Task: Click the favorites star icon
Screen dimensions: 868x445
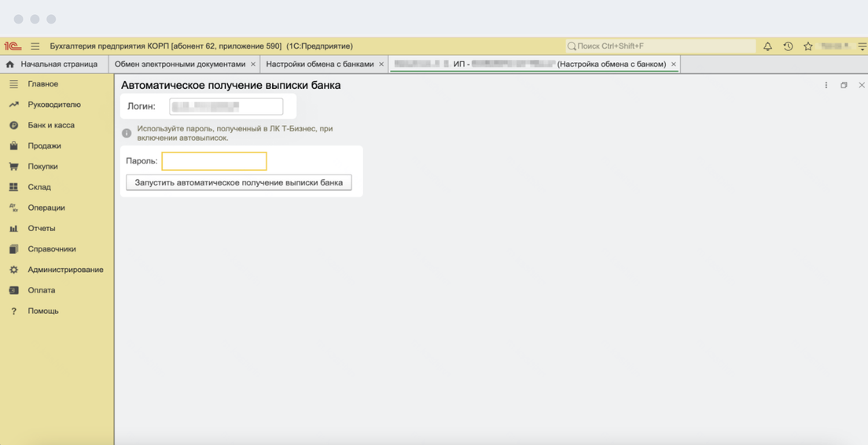Action: (807, 46)
